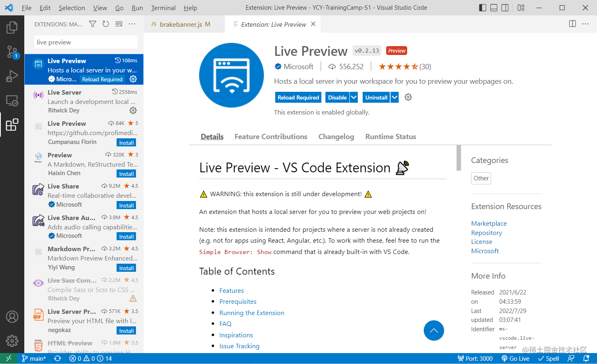The width and height of the screenshot is (597, 364).
Task: Open editor More Actions ellipsis
Action: pos(585,24)
